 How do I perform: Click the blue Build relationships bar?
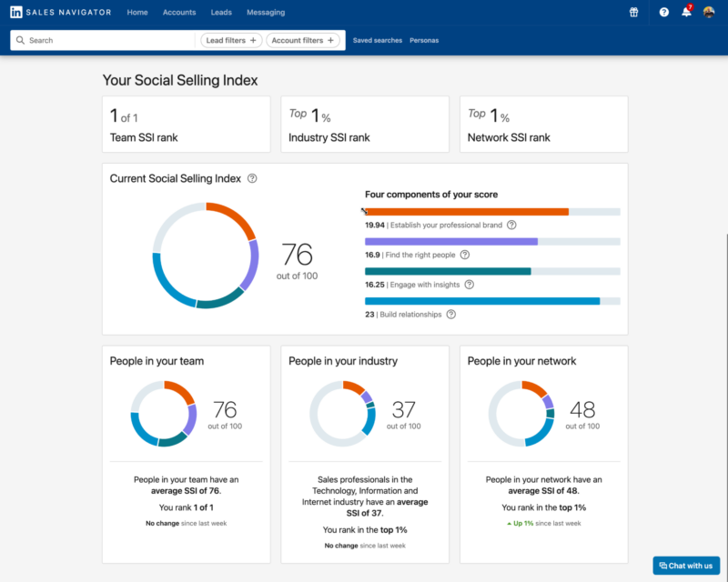coord(482,301)
